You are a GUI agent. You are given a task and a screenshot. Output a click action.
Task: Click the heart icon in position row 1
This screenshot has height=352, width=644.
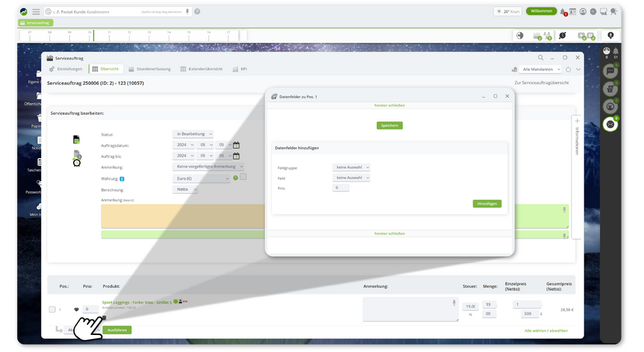coord(76,309)
